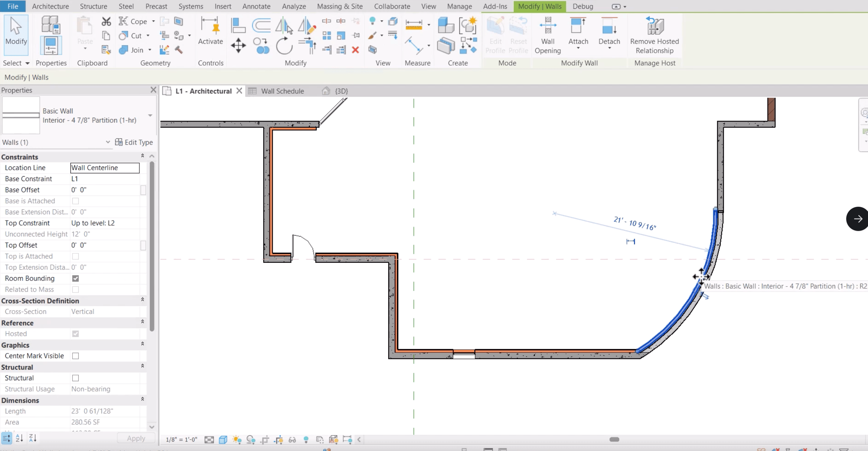Toggle the Related to Mass checkbox
Image resolution: width=868 pixels, height=451 pixels.
pos(76,290)
